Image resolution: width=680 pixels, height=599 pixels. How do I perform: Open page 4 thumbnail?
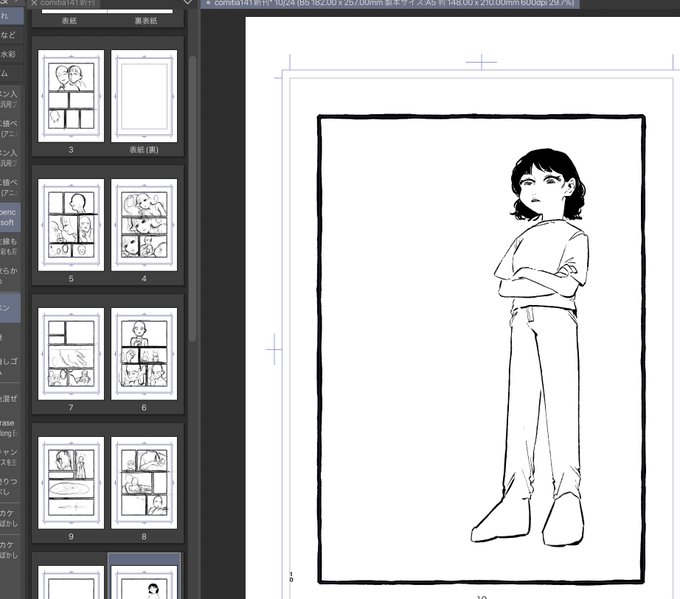pyautogui.click(x=144, y=225)
